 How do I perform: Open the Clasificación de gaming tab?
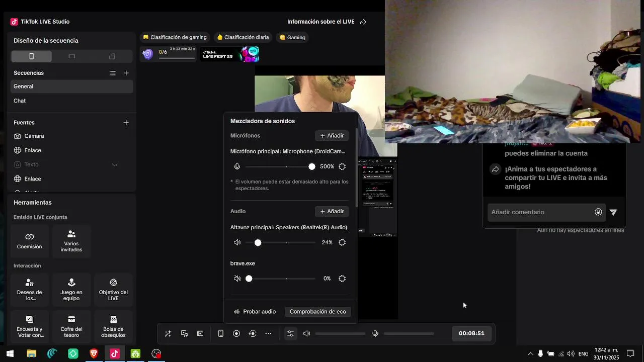[x=175, y=37]
